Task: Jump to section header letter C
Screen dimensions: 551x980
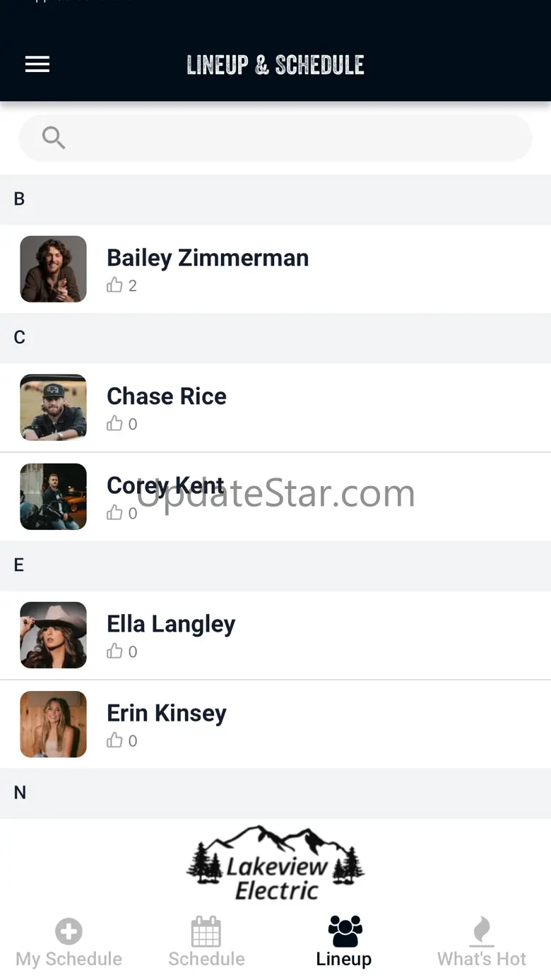Action: (19, 338)
